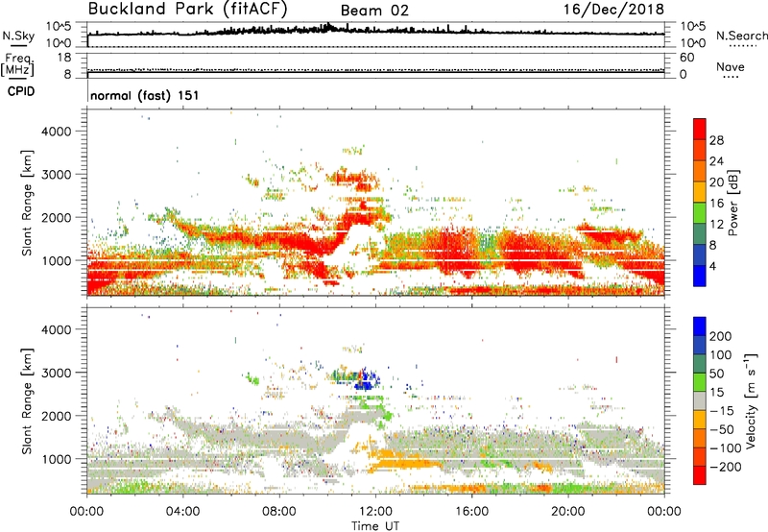Image resolution: width=768 pixels, height=532 pixels.
Task: Click 'Slant Range [km]' label of power panel
Action: [27, 203]
